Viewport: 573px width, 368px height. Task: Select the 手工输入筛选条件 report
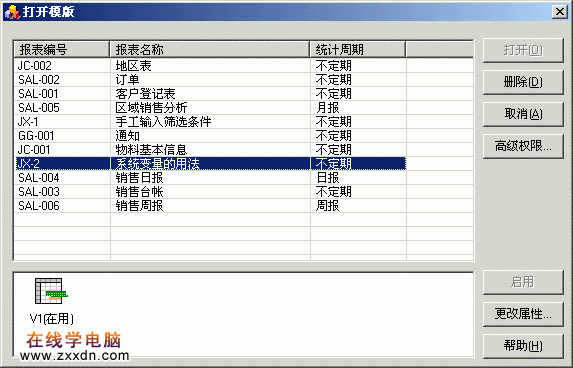163,122
